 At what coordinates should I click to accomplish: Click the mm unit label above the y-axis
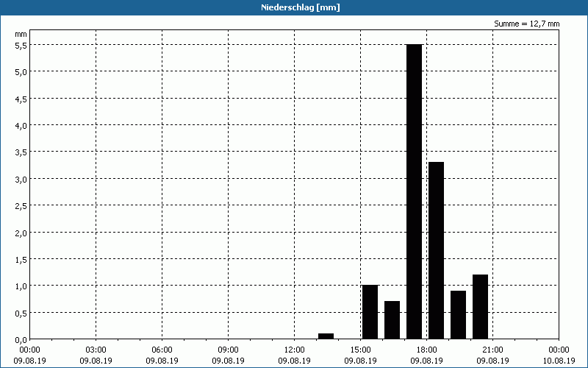click(21, 34)
